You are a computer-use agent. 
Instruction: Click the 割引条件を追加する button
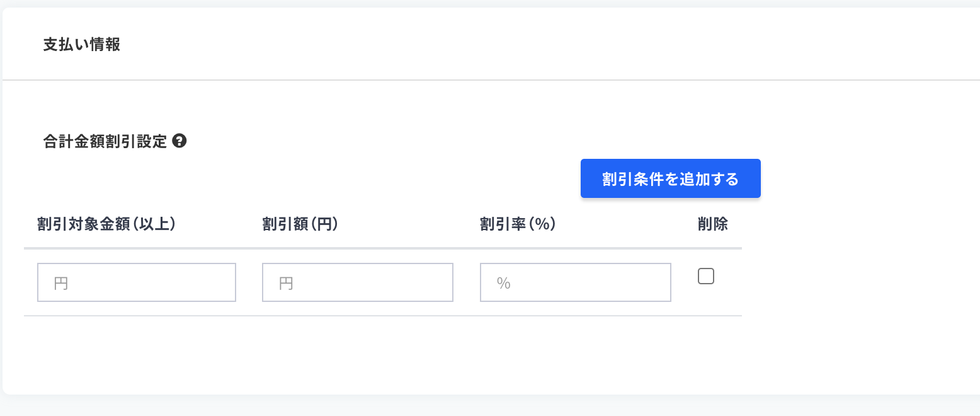670,178
